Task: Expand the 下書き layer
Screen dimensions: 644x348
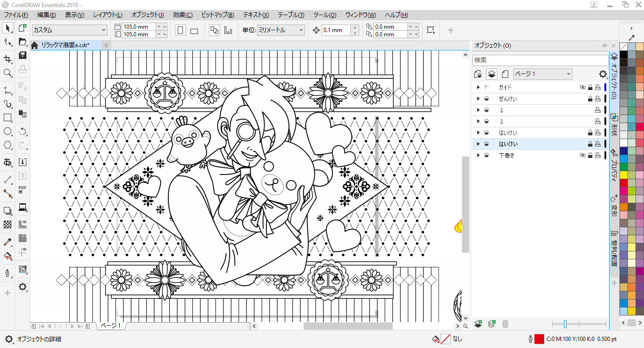Action: [x=479, y=155]
